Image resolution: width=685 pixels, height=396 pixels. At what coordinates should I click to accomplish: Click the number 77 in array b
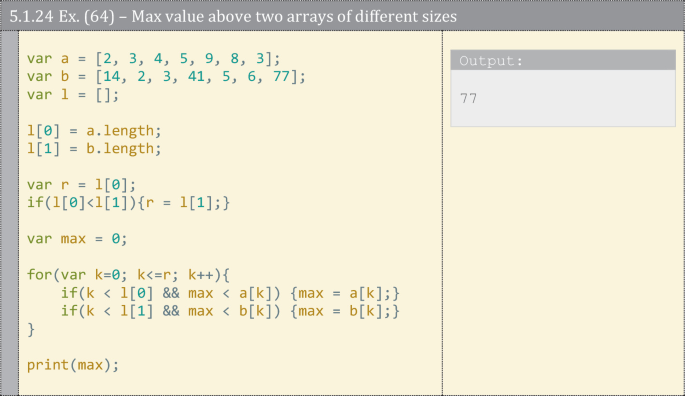[281, 76]
